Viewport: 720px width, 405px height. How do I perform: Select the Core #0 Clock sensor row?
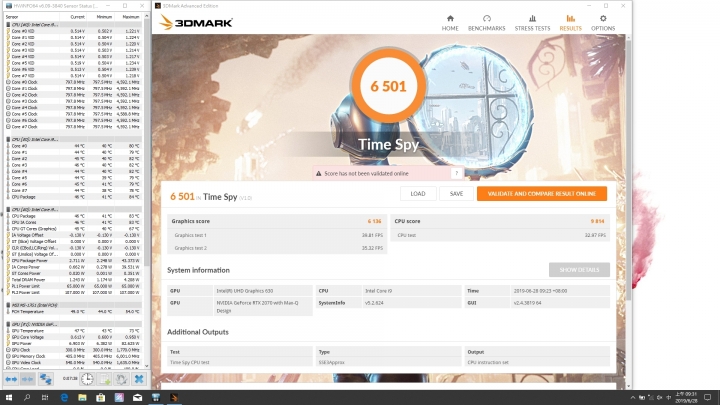coord(73,82)
